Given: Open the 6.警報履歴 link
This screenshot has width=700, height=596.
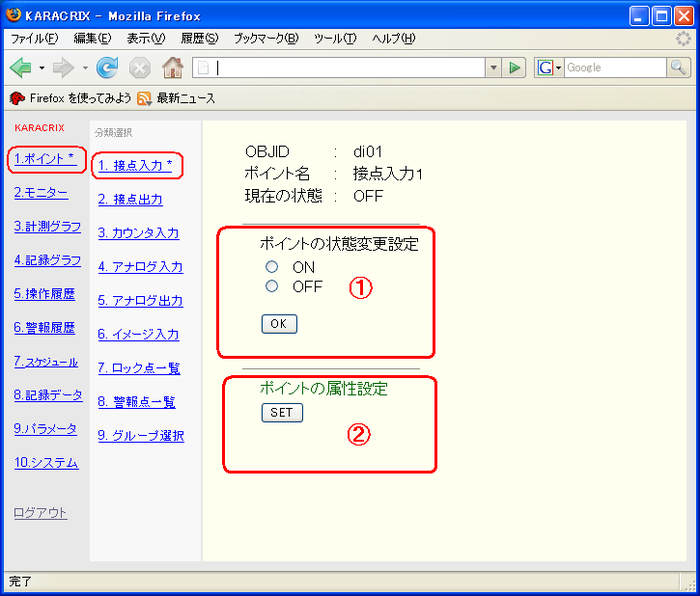Looking at the screenshot, I should coord(44,328).
